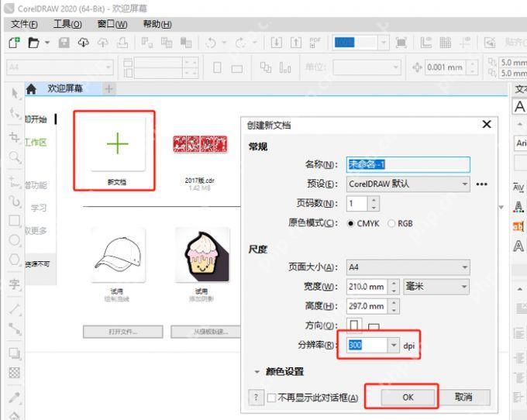The height and width of the screenshot is (420, 527).
Task: Click the New from template button
Action: pyautogui.click(x=206, y=332)
